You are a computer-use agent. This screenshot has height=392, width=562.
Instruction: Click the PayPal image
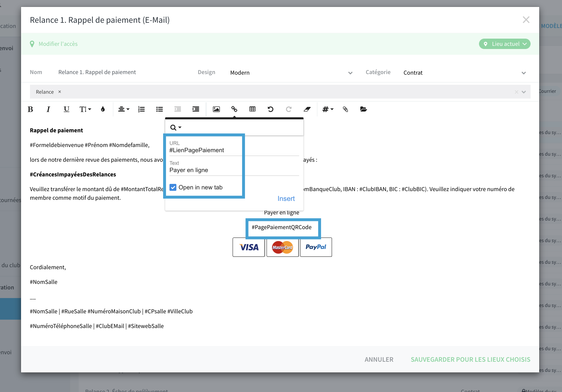[316, 247]
